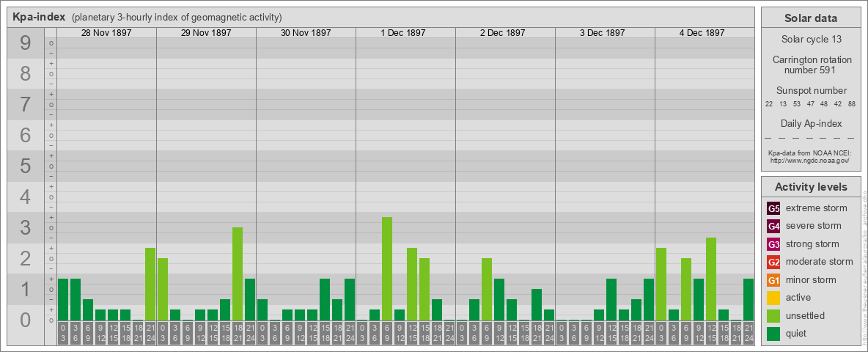Click the Kp scale number 0

pyautogui.click(x=25, y=320)
